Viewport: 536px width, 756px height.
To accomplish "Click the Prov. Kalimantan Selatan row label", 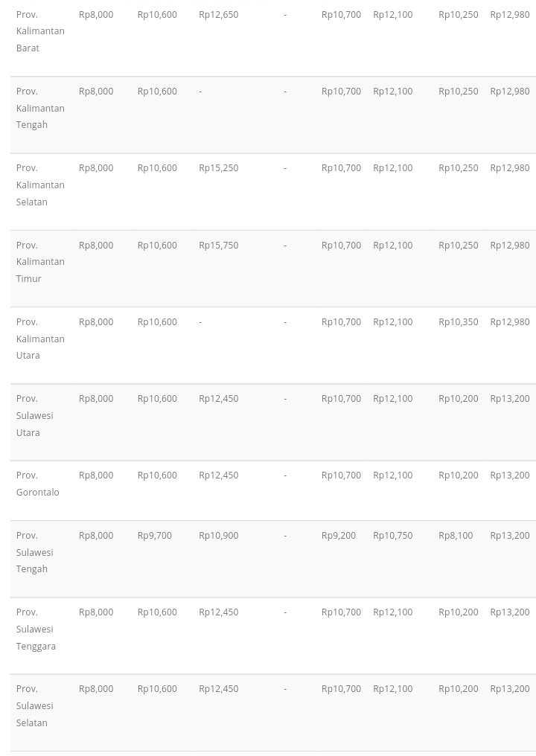I will tap(40, 185).
